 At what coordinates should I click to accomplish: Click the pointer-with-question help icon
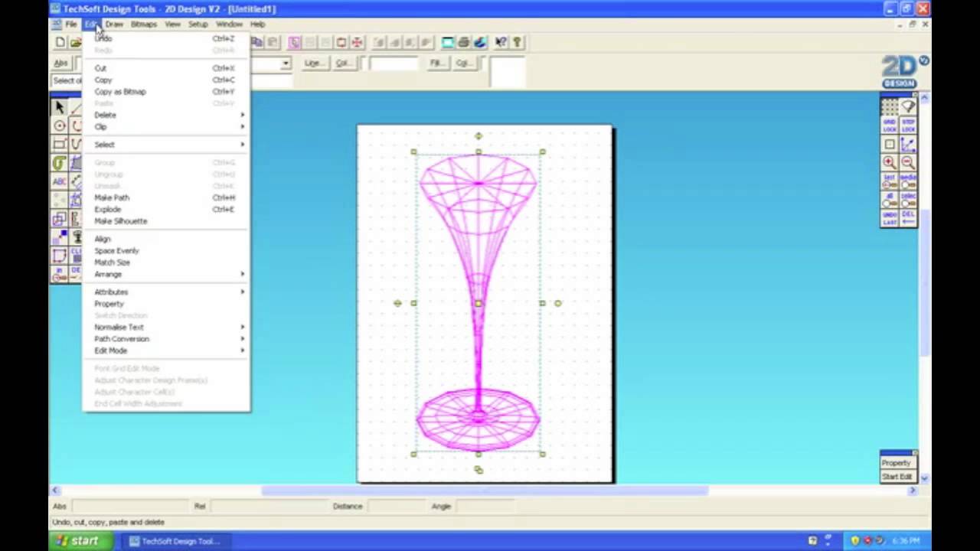tap(501, 42)
